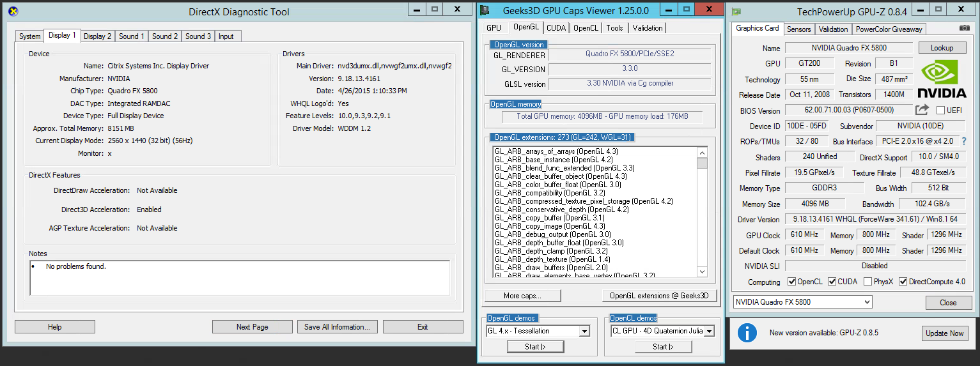This screenshot has height=366, width=980.
Task: Open the PowerColor Giveaway tab
Action: click(x=889, y=29)
